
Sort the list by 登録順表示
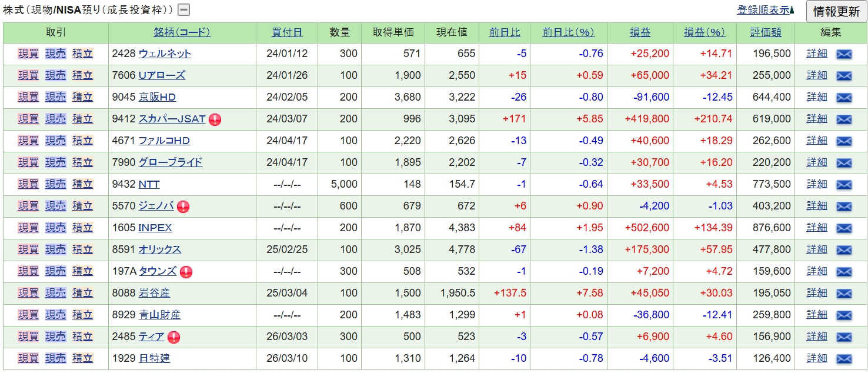[764, 10]
